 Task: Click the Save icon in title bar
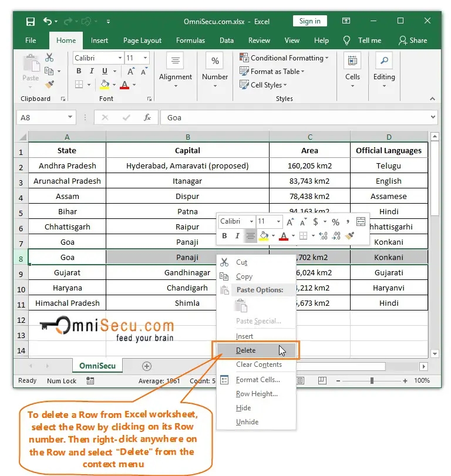click(30, 22)
